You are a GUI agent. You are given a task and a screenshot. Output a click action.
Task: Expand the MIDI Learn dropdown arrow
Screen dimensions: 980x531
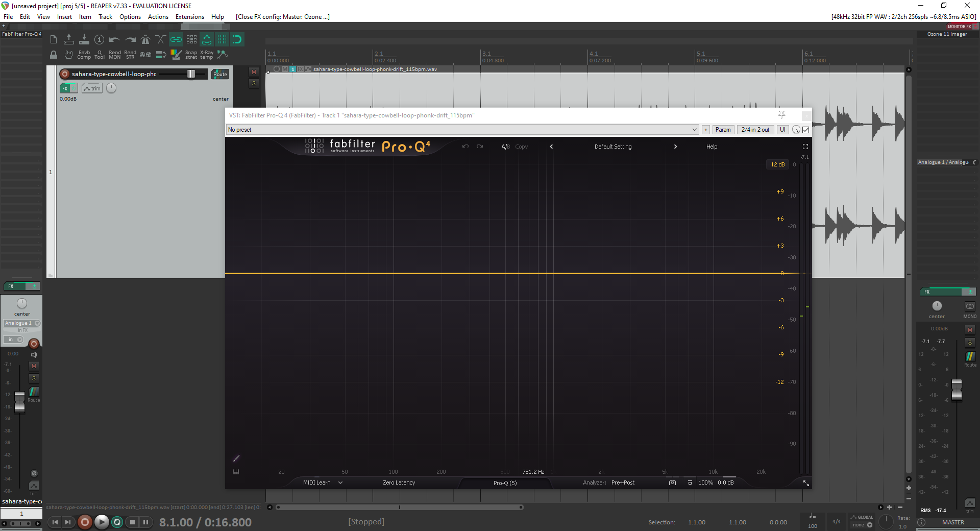click(x=340, y=482)
